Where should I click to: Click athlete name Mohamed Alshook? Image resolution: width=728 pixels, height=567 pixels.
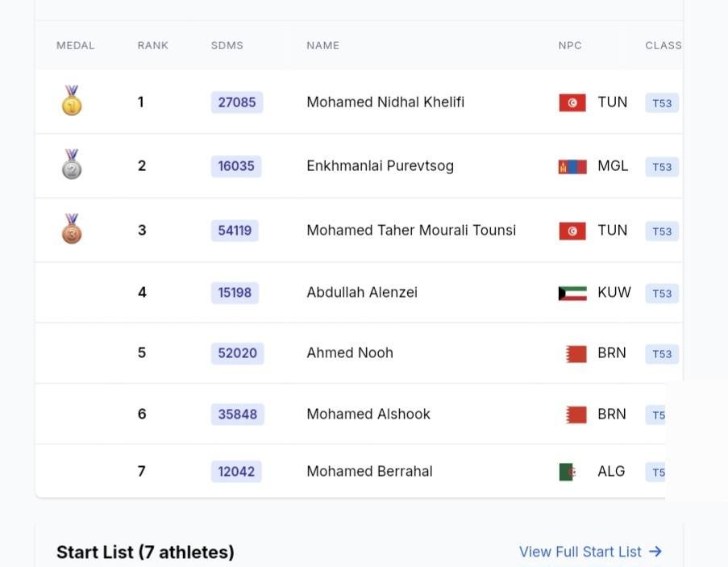368,415
